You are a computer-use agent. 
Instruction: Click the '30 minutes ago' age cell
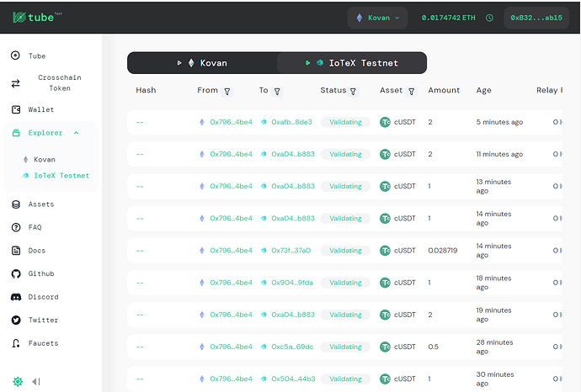coord(494,379)
